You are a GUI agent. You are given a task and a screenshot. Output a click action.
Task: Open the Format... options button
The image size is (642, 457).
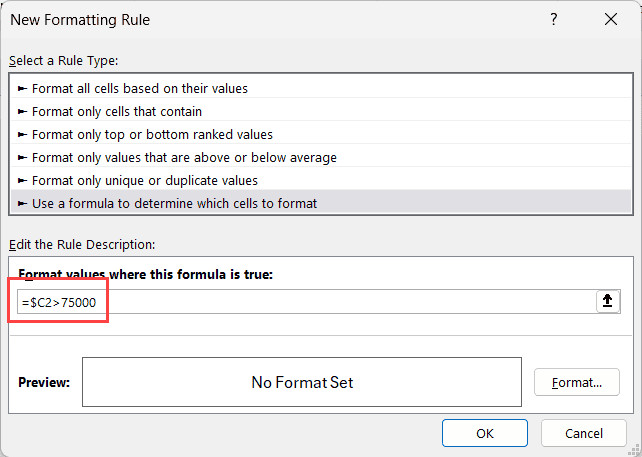pos(577,382)
